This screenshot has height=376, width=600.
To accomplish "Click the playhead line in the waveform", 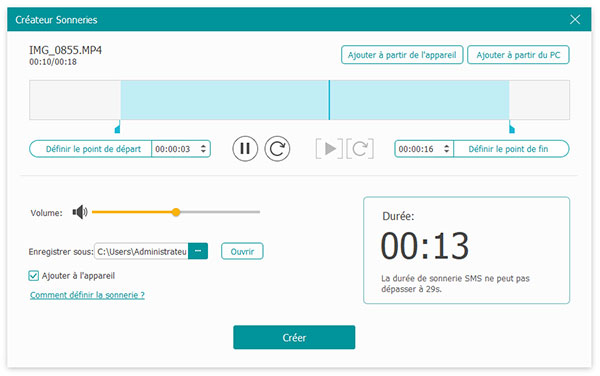I will pos(329,100).
